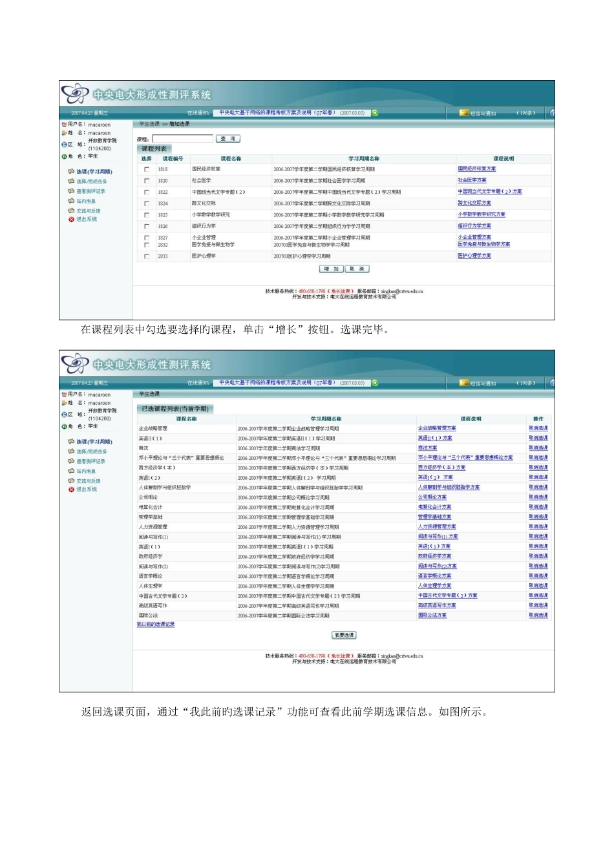Image resolution: width=614 pixels, height=868 pixels.
Task: Click 取消选课 for 国际公法 row
Action: click(x=538, y=615)
